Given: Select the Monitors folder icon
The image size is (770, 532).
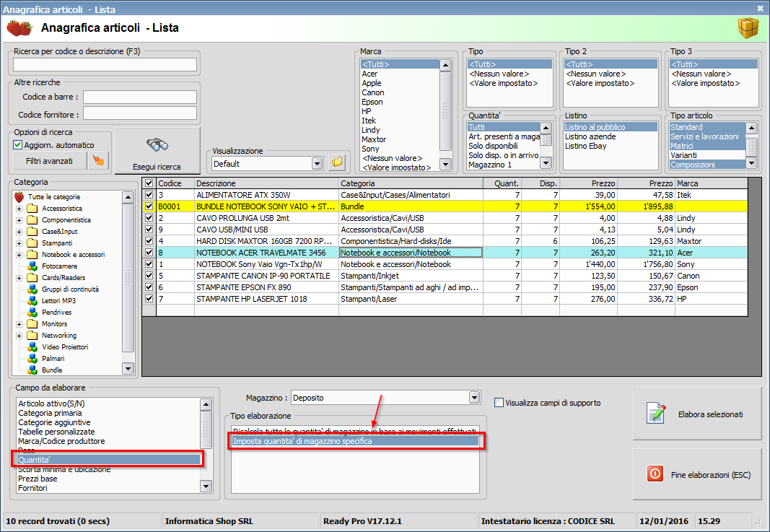Looking at the screenshot, I should [x=32, y=323].
